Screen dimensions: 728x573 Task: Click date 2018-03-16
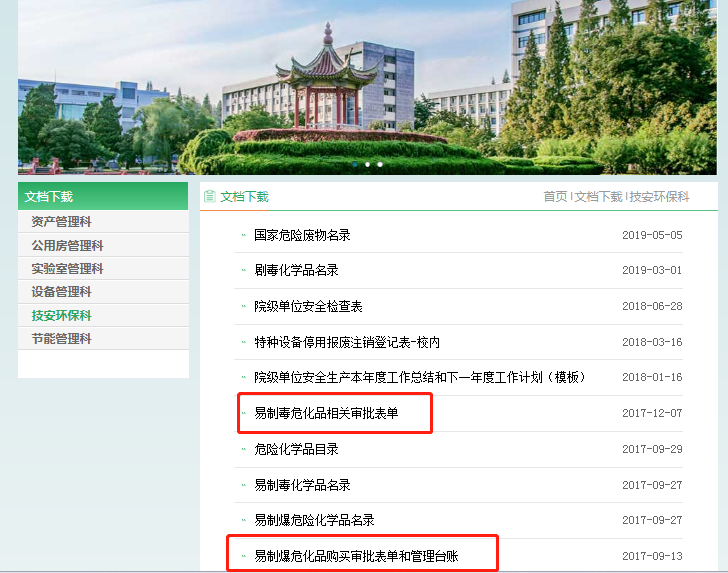pyautogui.click(x=652, y=342)
